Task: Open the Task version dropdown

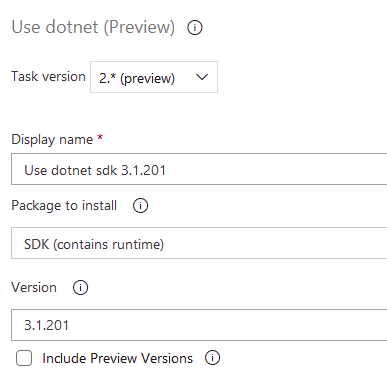Action: [154, 77]
